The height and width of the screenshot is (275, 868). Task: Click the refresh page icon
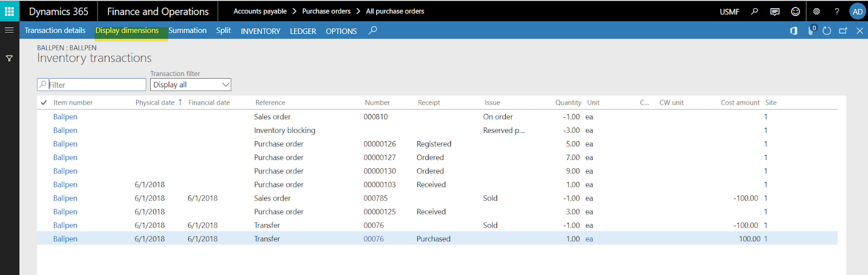coord(827,31)
